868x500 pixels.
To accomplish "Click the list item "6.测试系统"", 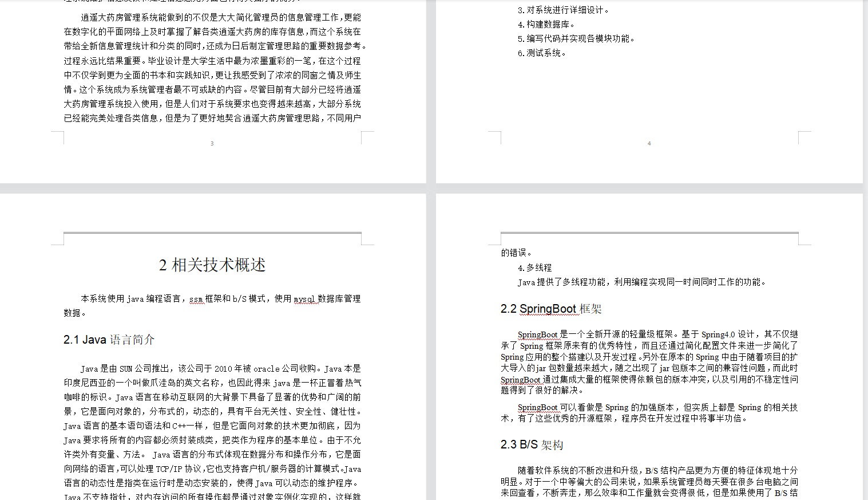I will click(544, 52).
